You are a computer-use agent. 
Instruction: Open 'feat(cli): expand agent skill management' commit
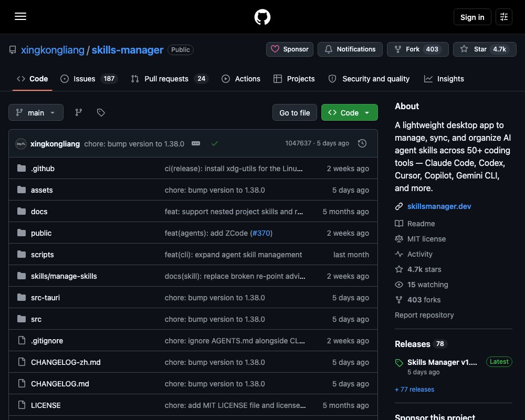234,255
